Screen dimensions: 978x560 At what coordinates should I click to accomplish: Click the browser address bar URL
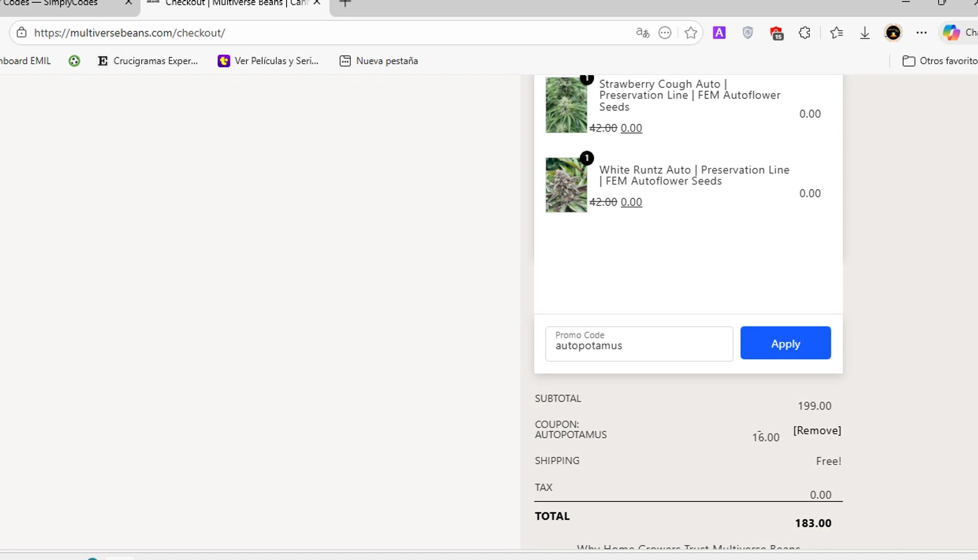130,33
